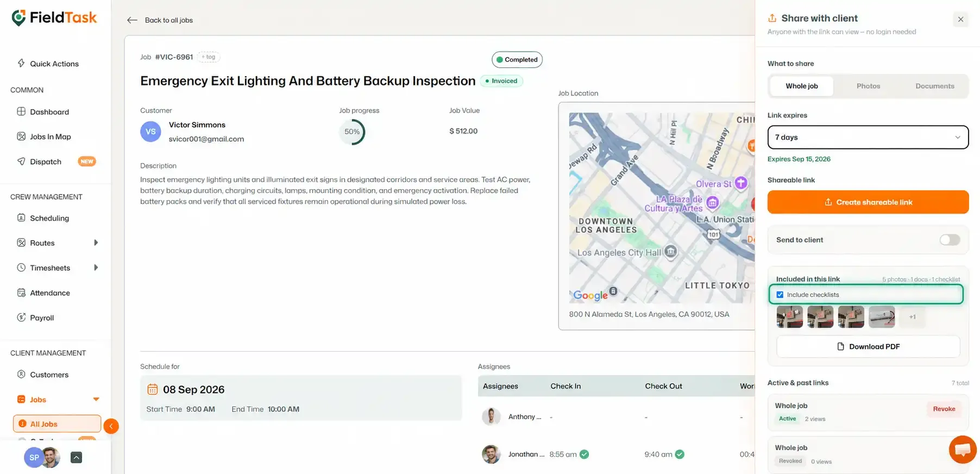Expand the Timesheets submenu arrow
980x474 pixels.
tap(96, 267)
